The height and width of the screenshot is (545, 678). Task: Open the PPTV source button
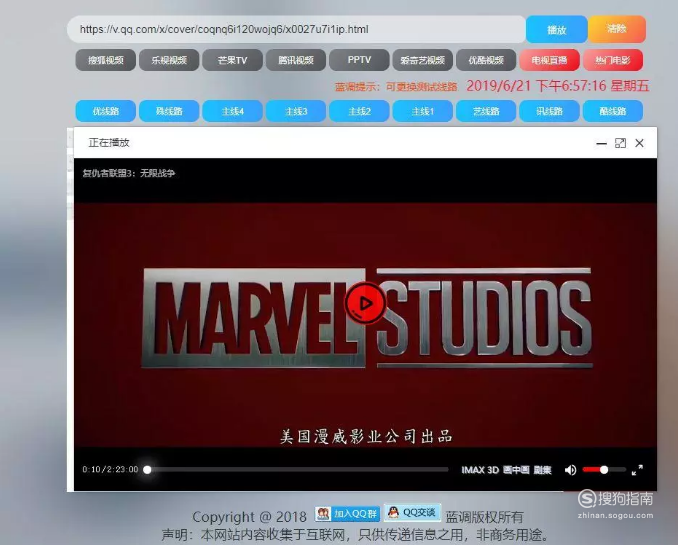tap(359, 60)
